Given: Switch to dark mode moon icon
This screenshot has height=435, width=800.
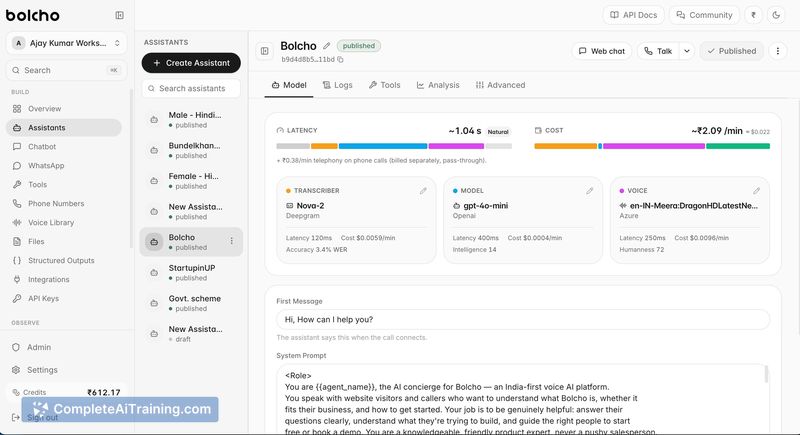Looking at the screenshot, I should [x=776, y=15].
